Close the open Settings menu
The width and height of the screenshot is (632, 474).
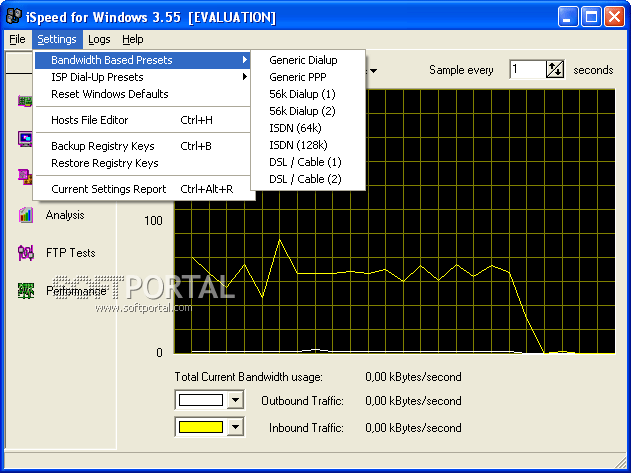(x=57, y=40)
